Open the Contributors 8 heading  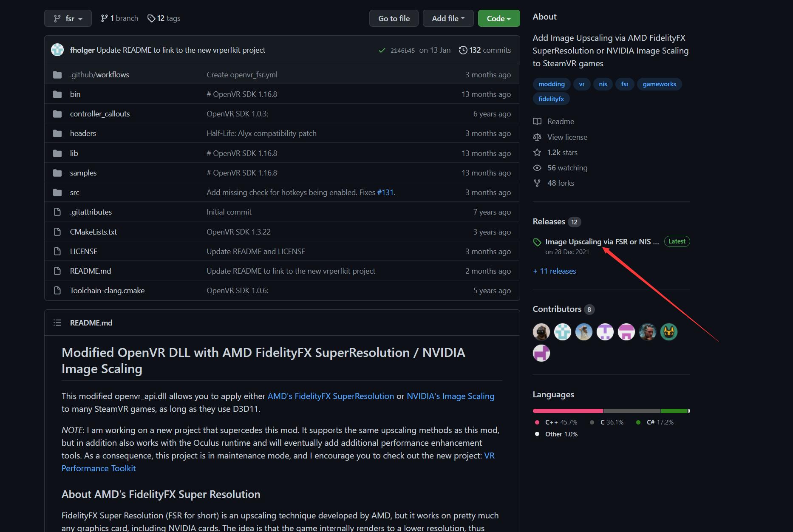pos(564,309)
